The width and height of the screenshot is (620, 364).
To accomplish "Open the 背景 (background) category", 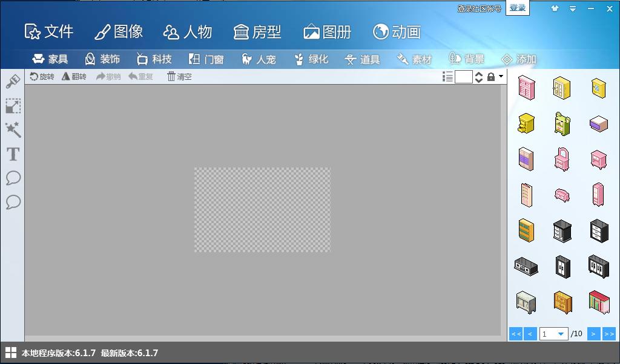I will point(466,59).
